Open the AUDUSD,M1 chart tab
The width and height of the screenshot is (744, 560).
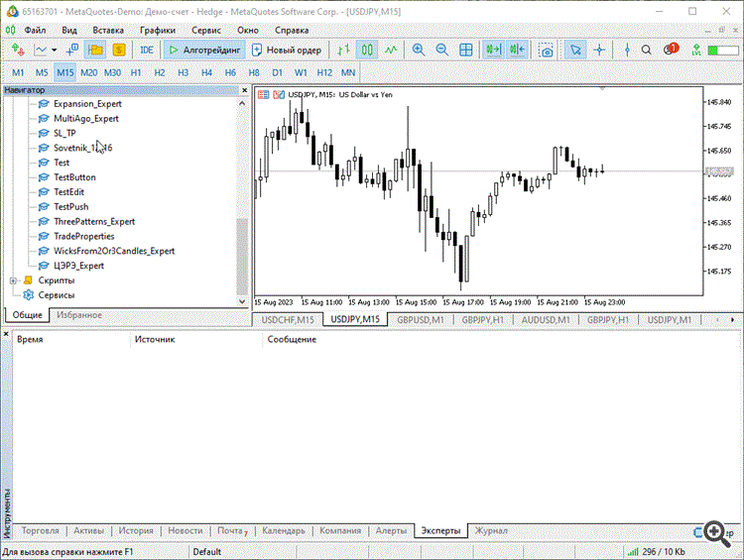[x=546, y=320]
